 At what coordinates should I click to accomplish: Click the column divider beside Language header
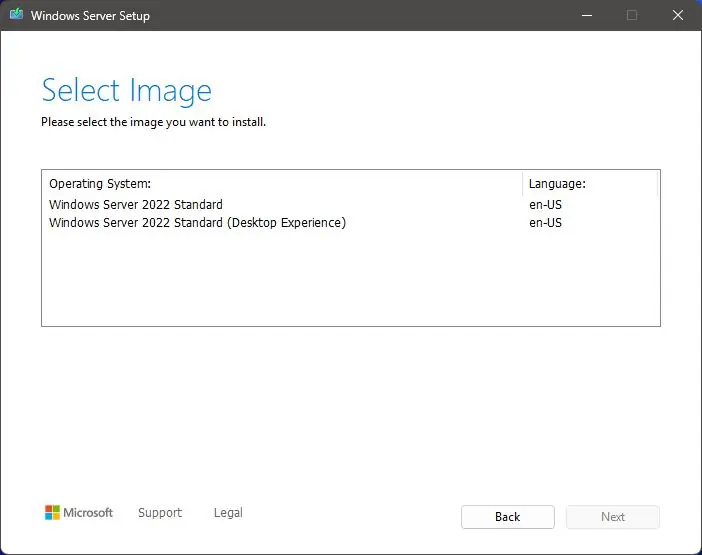point(522,184)
